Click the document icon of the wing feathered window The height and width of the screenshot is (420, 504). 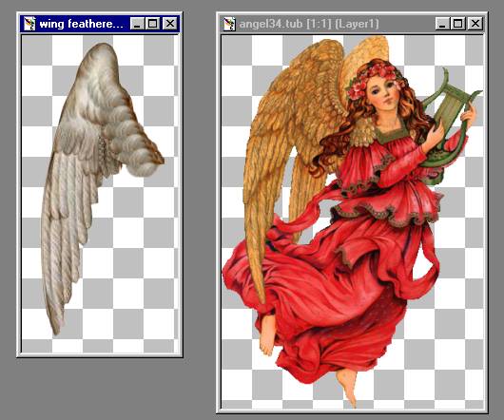29,24
